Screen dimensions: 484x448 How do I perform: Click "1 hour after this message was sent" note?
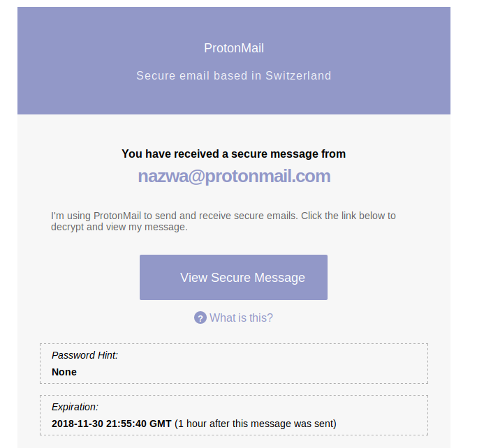(x=255, y=424)
